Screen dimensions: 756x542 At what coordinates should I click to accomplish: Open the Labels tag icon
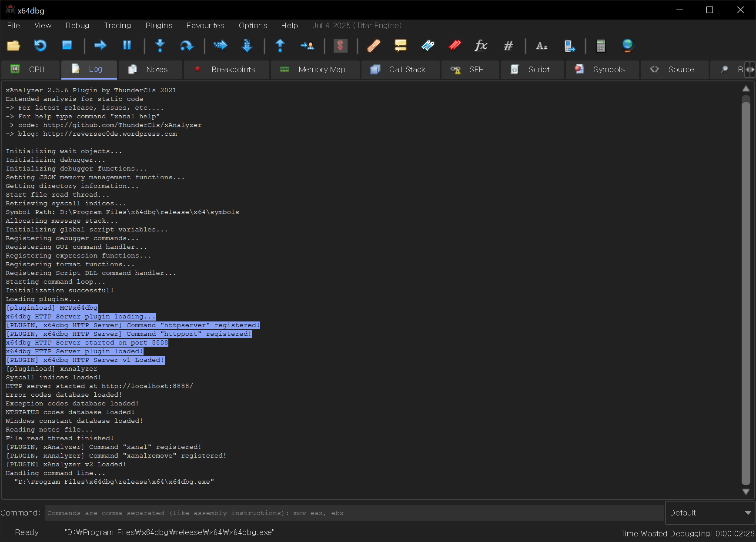point(428,45)
